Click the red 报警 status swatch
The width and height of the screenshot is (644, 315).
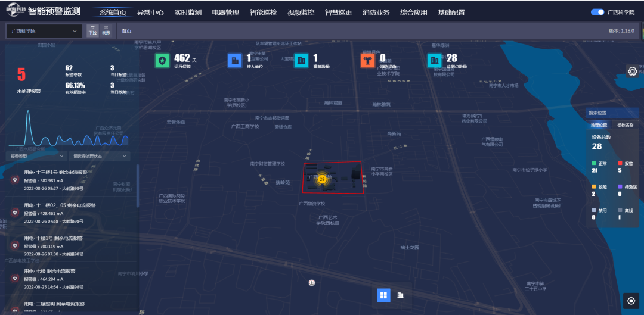(x=620, y=163)
